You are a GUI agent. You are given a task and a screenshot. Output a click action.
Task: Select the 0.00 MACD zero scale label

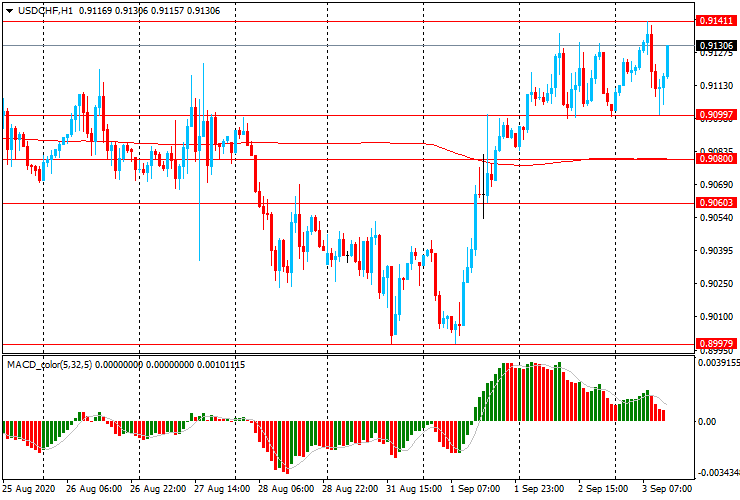pos(707,422)
